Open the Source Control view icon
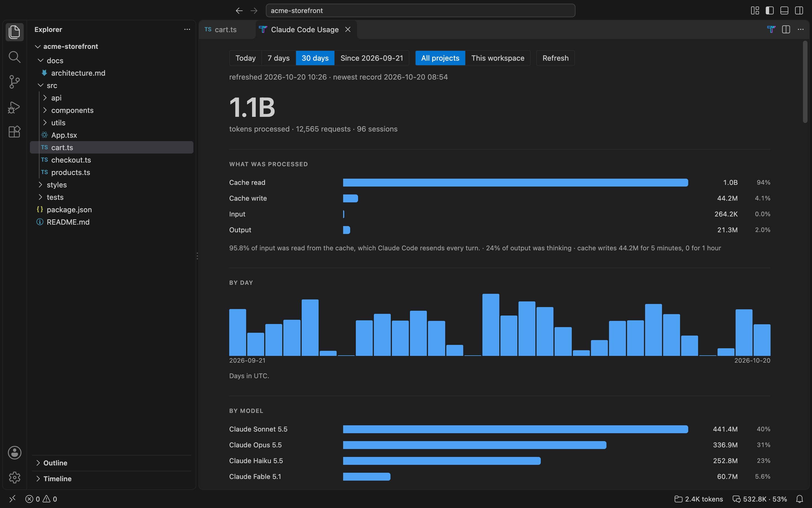The image size is (812, 508). (14, 82)
